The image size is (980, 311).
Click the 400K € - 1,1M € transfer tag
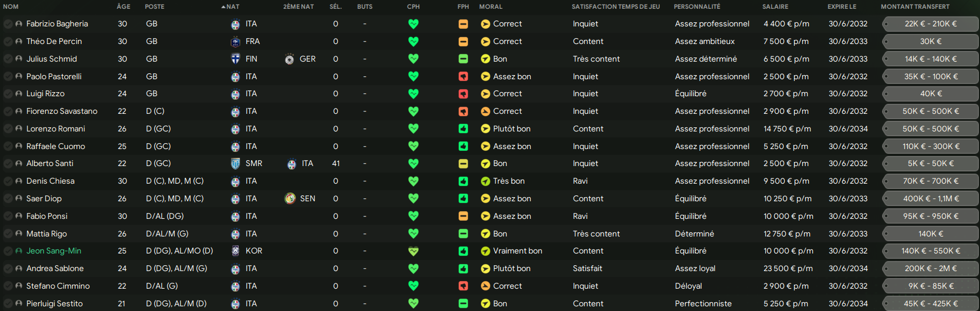[931, 199]
